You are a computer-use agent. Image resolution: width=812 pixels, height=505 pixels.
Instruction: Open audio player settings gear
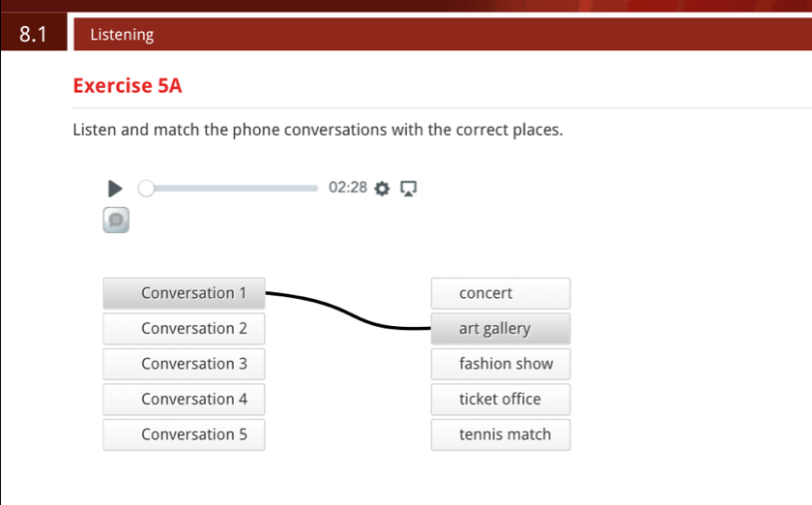pyautogui.click(x=382, y=188)
